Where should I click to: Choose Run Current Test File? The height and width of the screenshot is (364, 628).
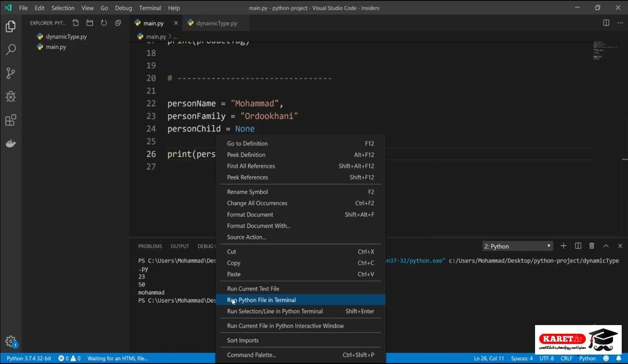(x=300, y=288)
